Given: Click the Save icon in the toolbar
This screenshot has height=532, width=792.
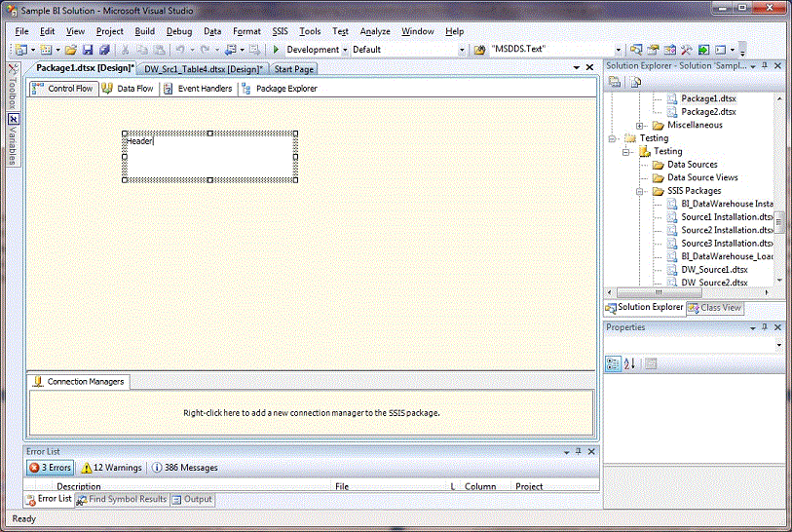Looking at the screenshot, I should coord(88,50).
